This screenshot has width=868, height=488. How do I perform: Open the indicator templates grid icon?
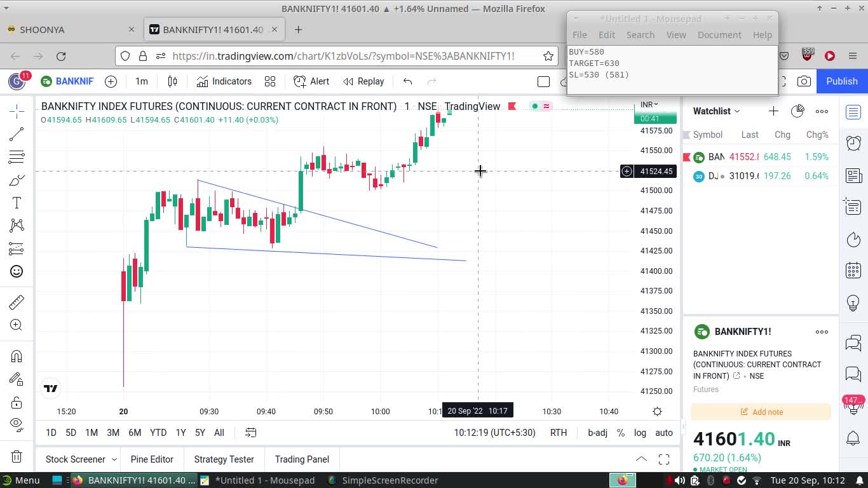tap(270, 81)
